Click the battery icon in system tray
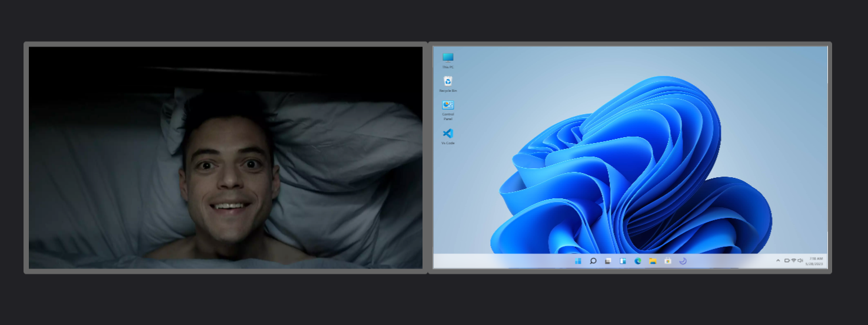Screen dimensions: 868x325 pyautogui.click(x=787, y=260)
